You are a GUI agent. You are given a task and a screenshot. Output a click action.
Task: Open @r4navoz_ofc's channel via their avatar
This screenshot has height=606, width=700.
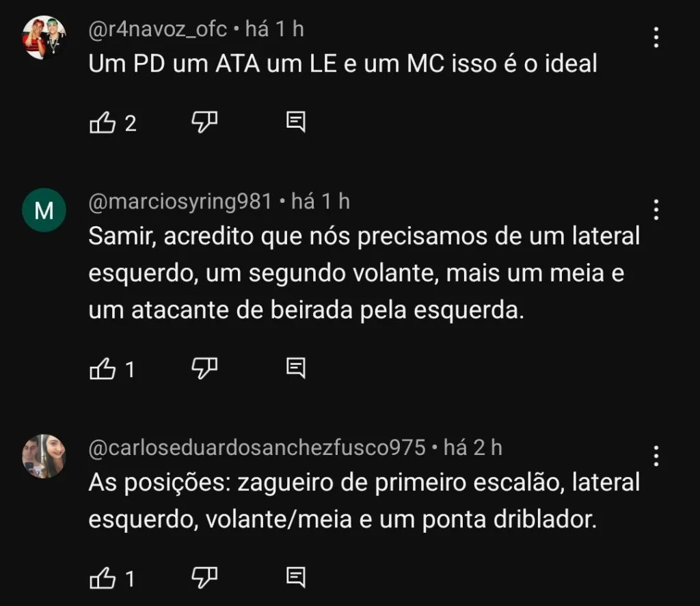pos(44,30)
